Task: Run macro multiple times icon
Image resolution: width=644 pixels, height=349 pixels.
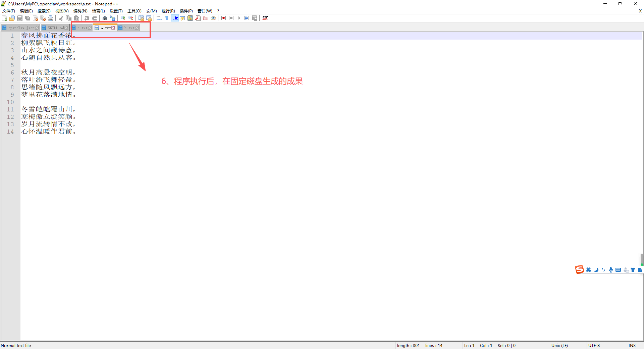Action: pyautogui.click(x=247, y=18)
